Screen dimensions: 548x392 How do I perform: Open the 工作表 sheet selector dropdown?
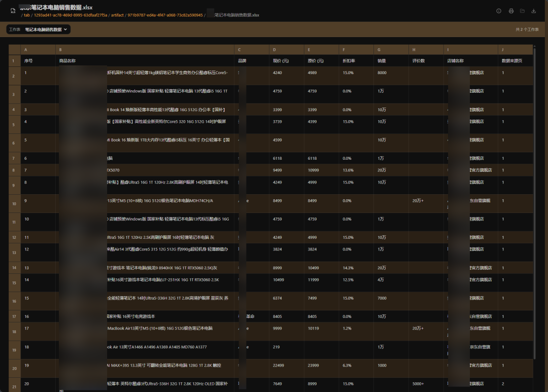click(x=39, y=29)
